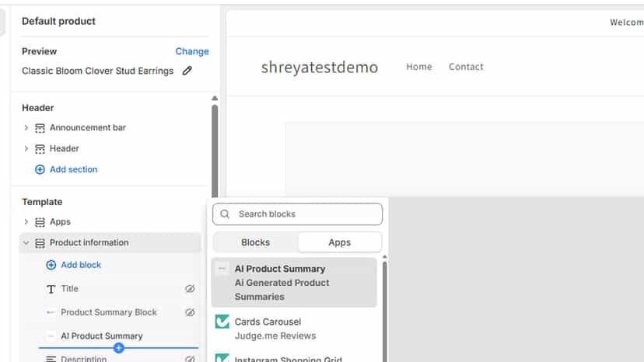644x362 pixels.
Task: Click the sidebar vertical scrollbar
Action: click(x=215, y=151)
